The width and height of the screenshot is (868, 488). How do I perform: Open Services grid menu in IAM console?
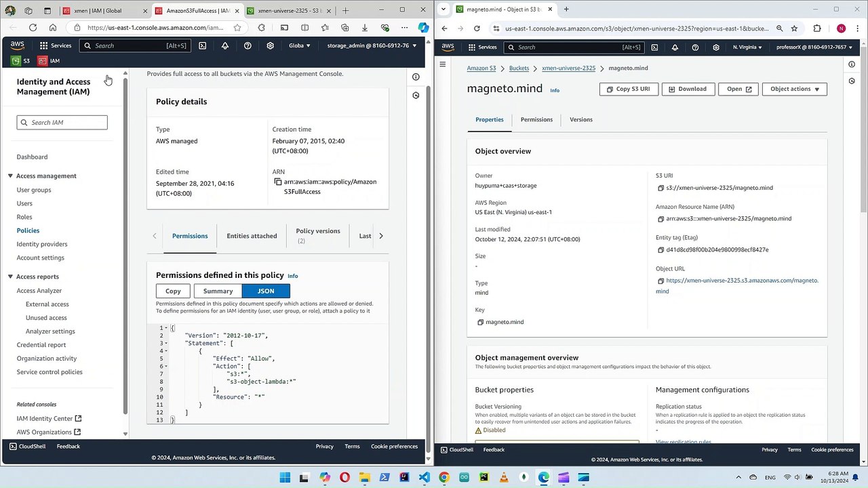pyautogui.click(x=55, y=45)
